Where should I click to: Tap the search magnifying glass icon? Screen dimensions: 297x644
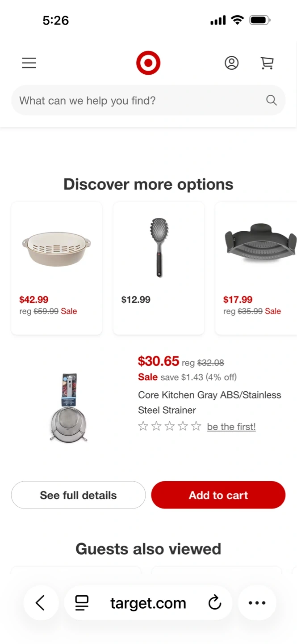(x=272, y=100)
